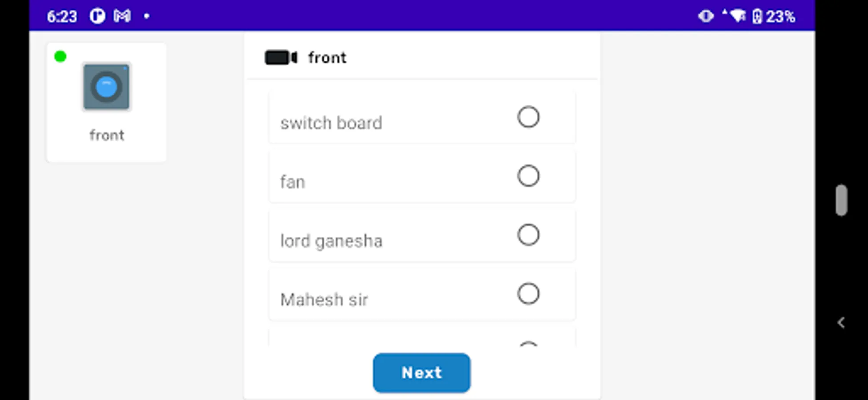The image size is (868, 400).
Task: Click the green recording status dot
Action: 60,56
